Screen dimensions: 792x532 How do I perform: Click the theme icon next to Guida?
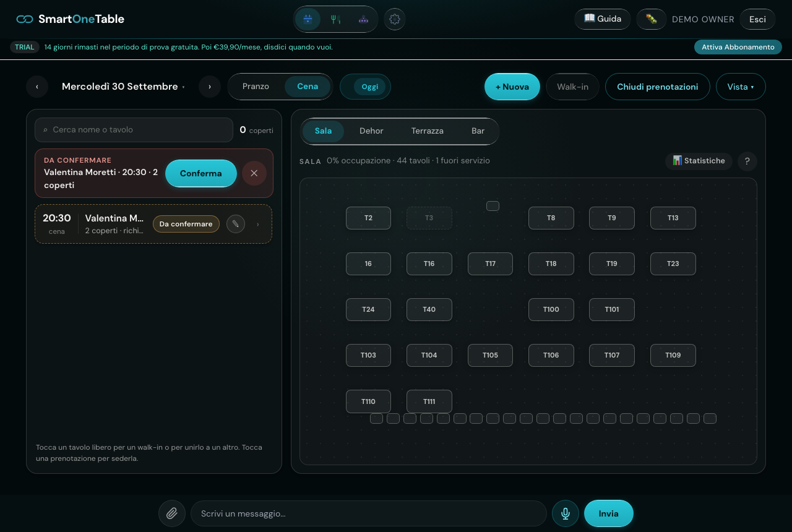652,19
